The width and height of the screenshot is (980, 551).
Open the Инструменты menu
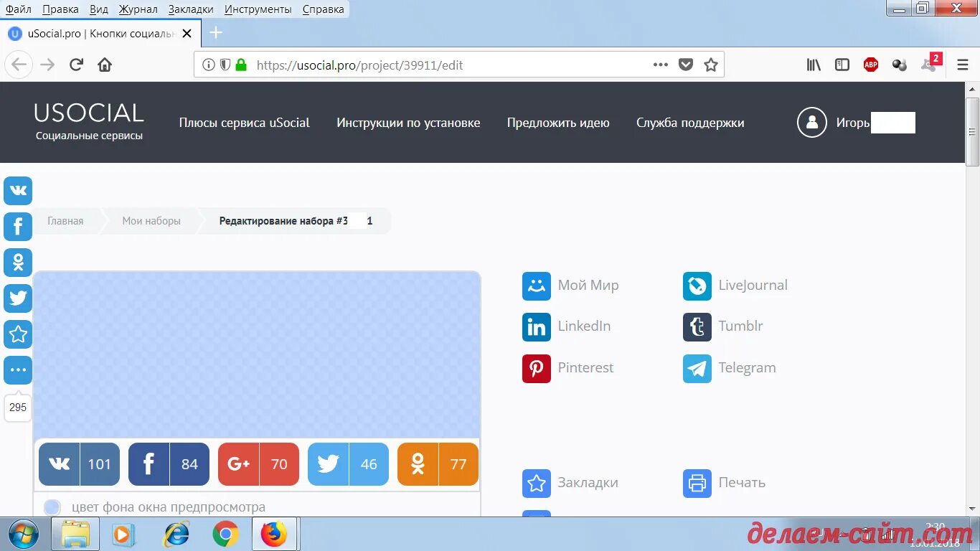click(258, 9)
